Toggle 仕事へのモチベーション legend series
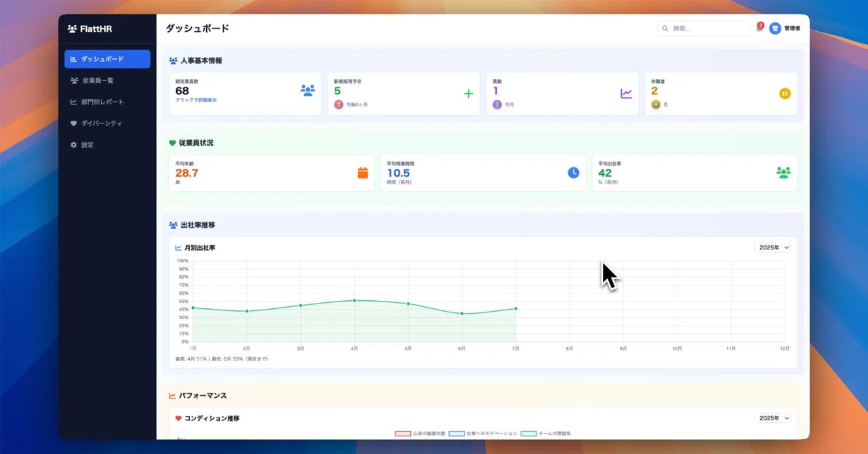868x454 pixels. point(483,433)
